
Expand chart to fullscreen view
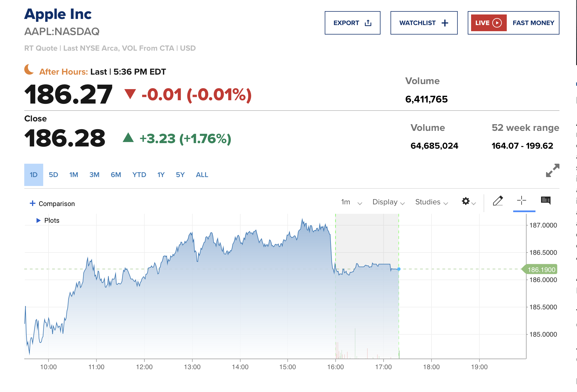tap(552, 170)
